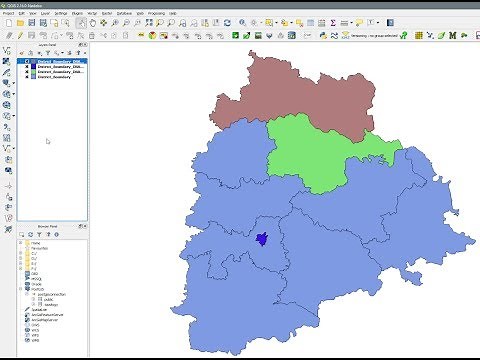
Task: Expand the C:/ drive in Browser Panel
Action: [21, 253]
